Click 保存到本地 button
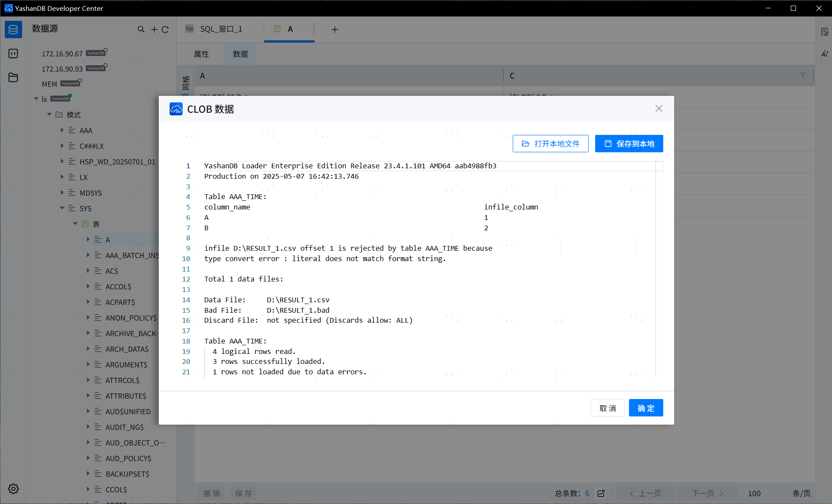 629,144
